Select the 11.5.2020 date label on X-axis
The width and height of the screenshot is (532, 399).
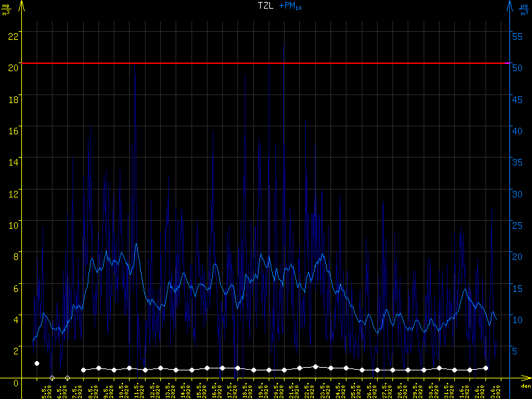pos(136,389)
